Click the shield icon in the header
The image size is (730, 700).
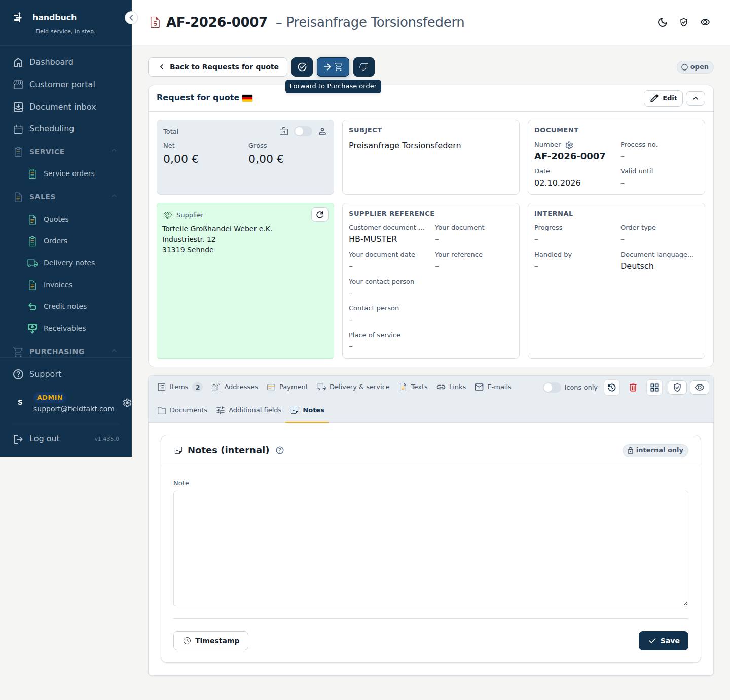click(x=684, y=22)
